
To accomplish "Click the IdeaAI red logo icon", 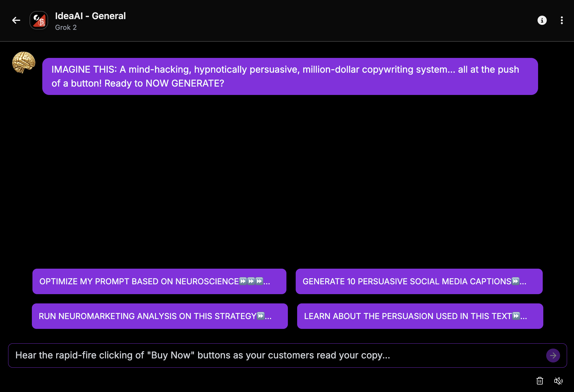I will [39, 20].
